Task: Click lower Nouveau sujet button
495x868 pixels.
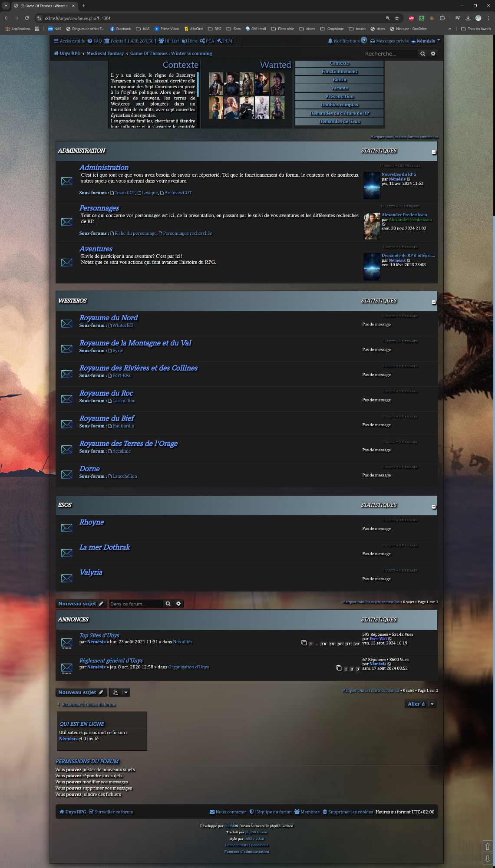Action: pos(81,692)
